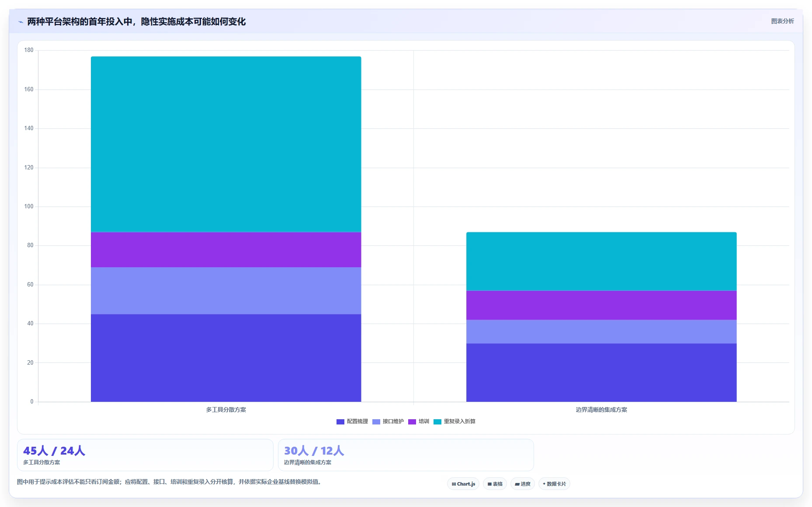
Task: Click the small icon before the chart title
Action: (21, 22)
